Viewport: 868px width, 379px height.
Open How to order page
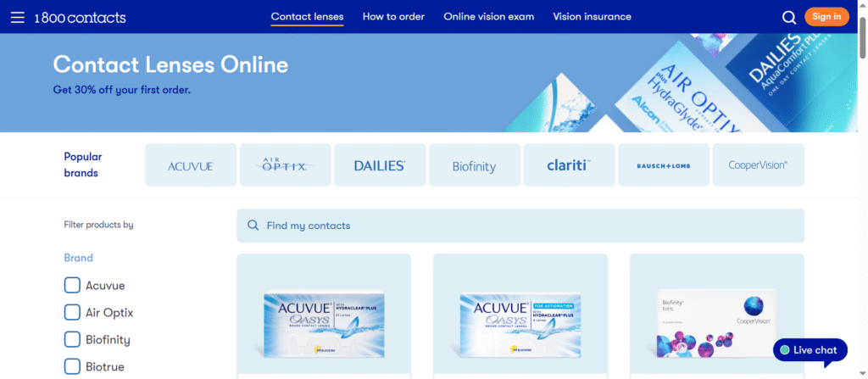coord(393,17)
